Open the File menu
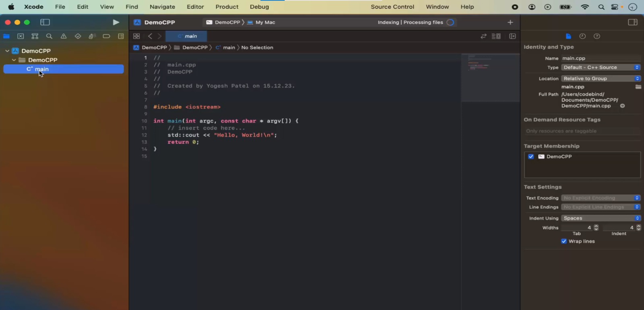 pos(60,7)
